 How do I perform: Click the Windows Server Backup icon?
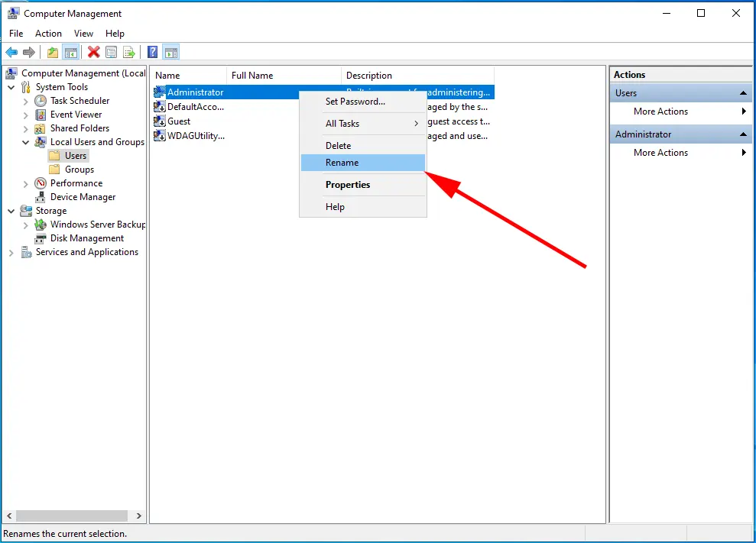pyautogui.click(x=41, y=225)
